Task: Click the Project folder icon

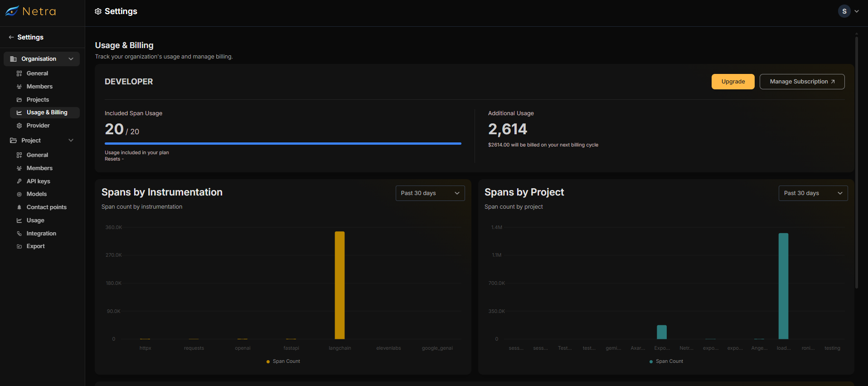Action: pyautogui.click(x=13, y=141)
